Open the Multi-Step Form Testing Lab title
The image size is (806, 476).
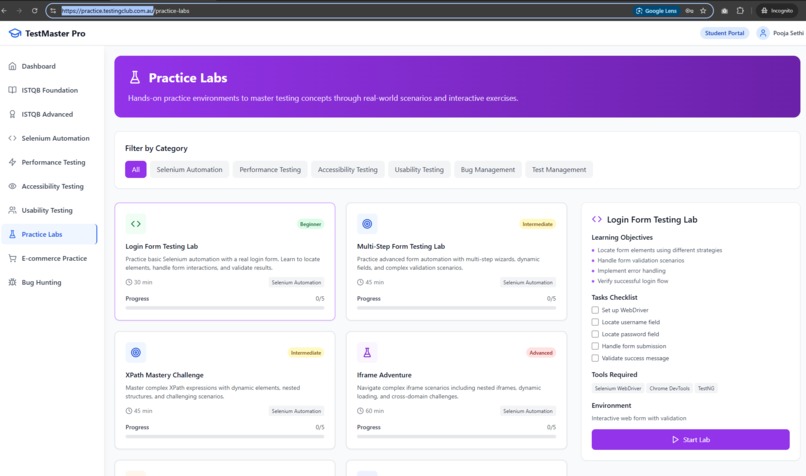401,246
